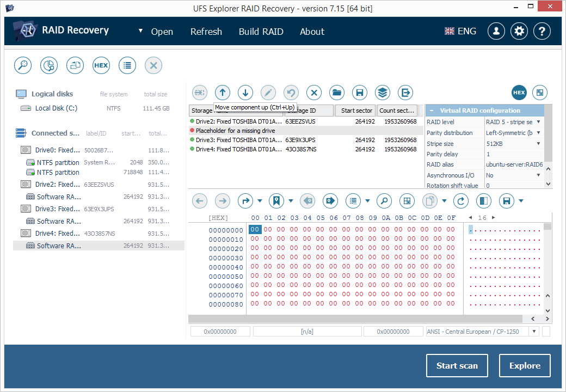The image size is (566, 392).
Task: Open the About menu
Action: click(312, 32)
